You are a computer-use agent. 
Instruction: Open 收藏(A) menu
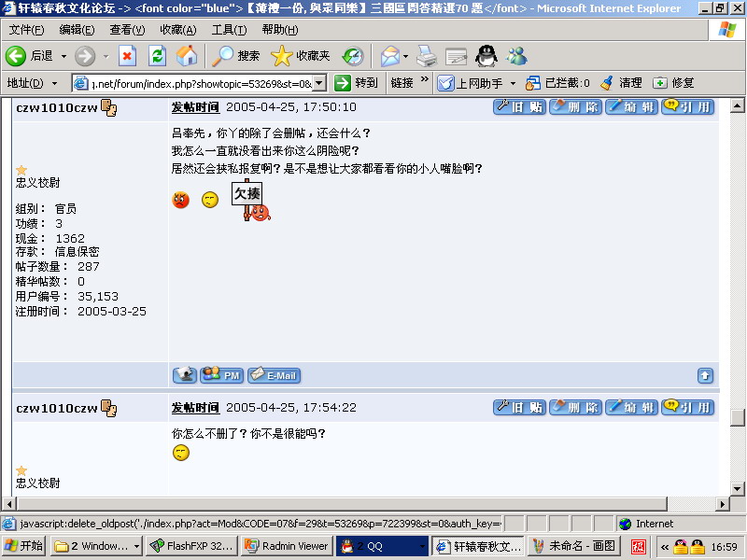178,30
